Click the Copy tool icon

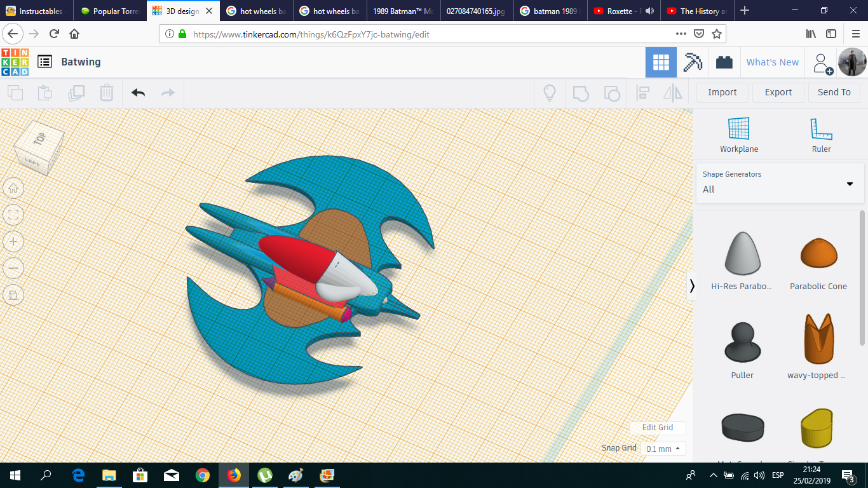[15, 93]
